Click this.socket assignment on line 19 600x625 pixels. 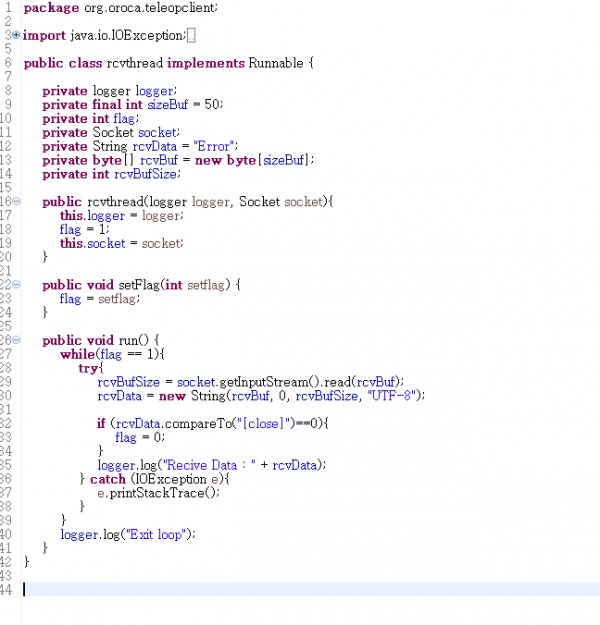(122, 243)
